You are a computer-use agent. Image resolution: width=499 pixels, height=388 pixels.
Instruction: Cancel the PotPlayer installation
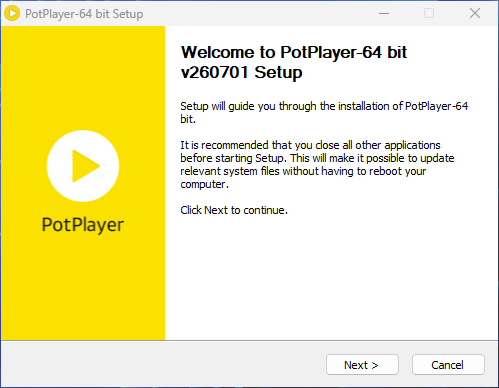[448, 365]
